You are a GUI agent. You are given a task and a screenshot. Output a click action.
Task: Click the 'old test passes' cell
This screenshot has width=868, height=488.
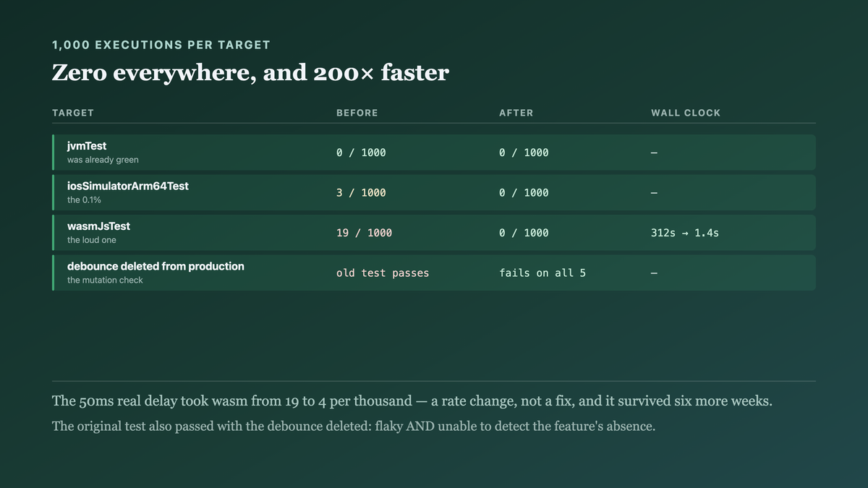coord(383,273)
